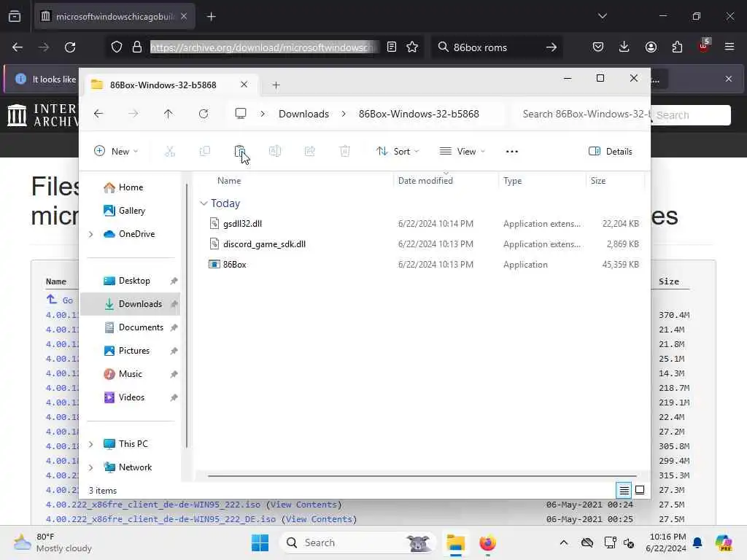This screenshot has width=747, height=560.
Task: Expand the OneDrive tree node
Action: click(x=90, y=234)
